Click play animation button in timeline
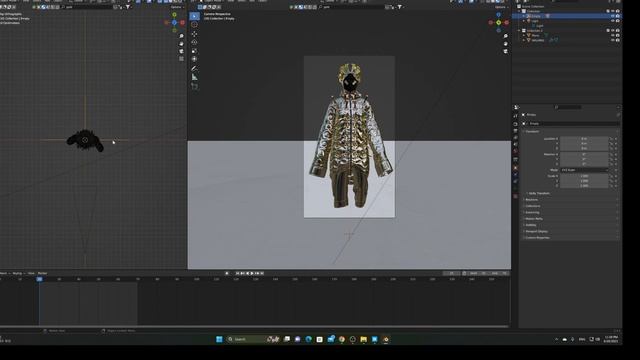 coord(252,273)
